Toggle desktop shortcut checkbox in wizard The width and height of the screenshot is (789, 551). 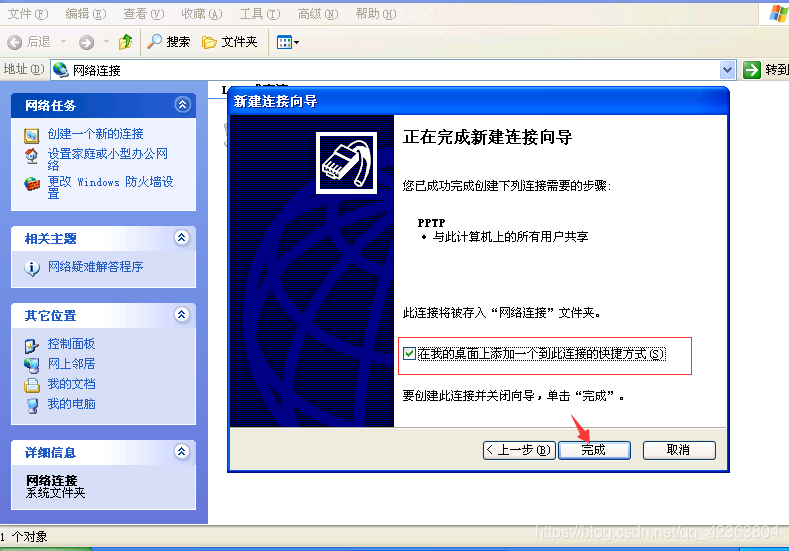click(x=409, y=354)
